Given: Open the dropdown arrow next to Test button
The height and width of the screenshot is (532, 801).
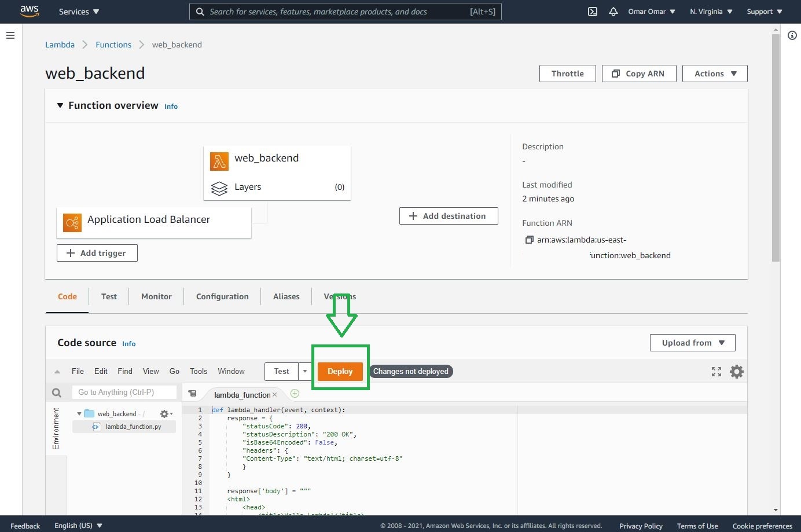Looking at the screenshot, I should [305, 372].
